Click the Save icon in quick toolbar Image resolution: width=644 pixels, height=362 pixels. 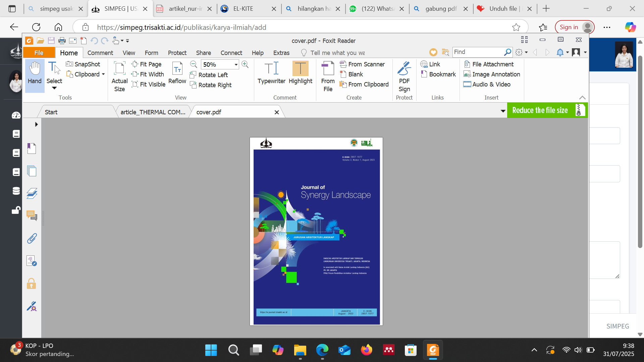51,41
